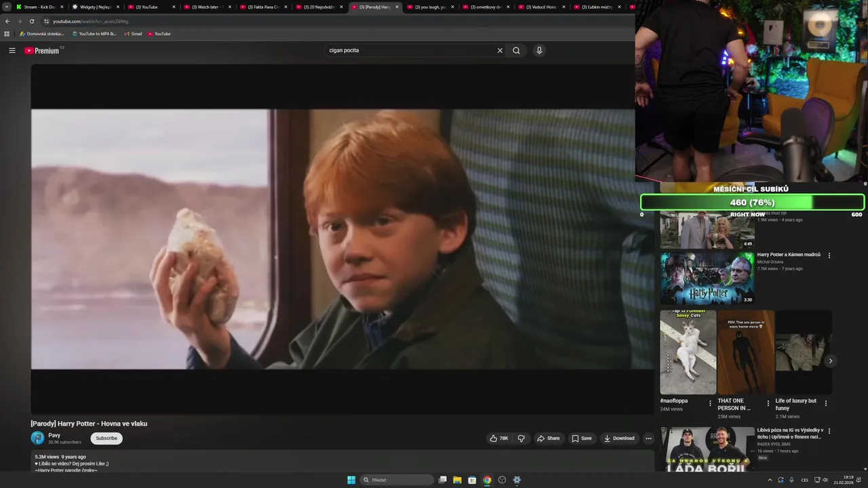
Task: Like the video with thumbs up
Action: tap(498, 439)
